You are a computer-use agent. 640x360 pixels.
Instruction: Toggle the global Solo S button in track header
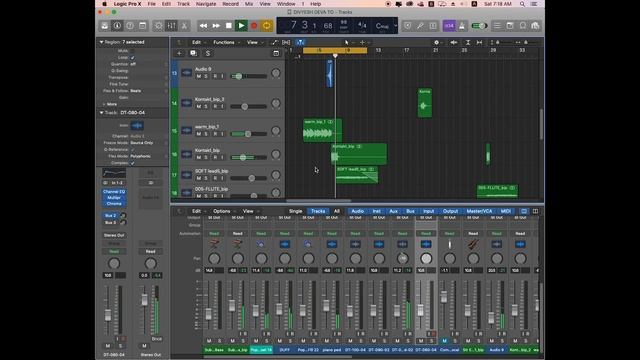pyautogui.click(x=208, y=53)
